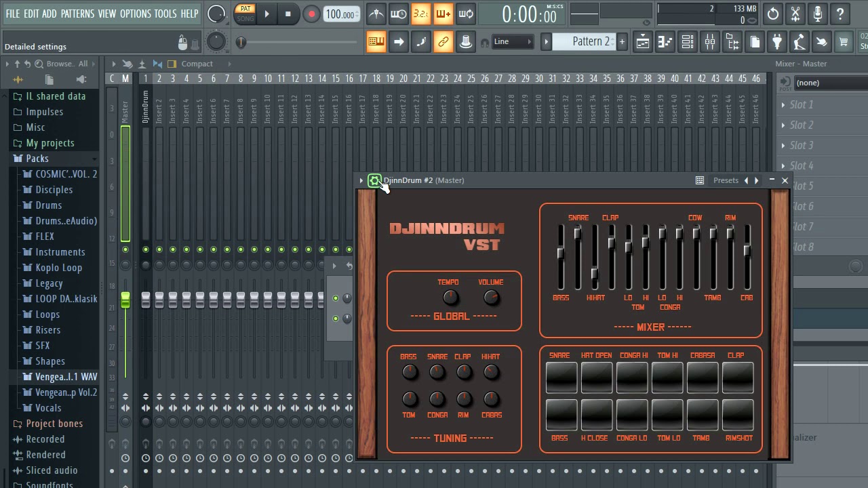Screen dimensions: 868x488
Task: Open the HELP menu
Action: pos(189,14)
